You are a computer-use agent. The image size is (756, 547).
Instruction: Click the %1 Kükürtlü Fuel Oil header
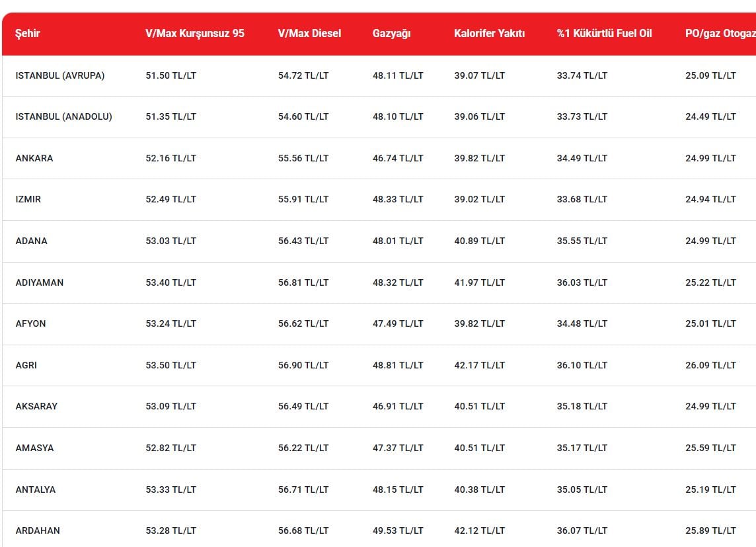604,33
